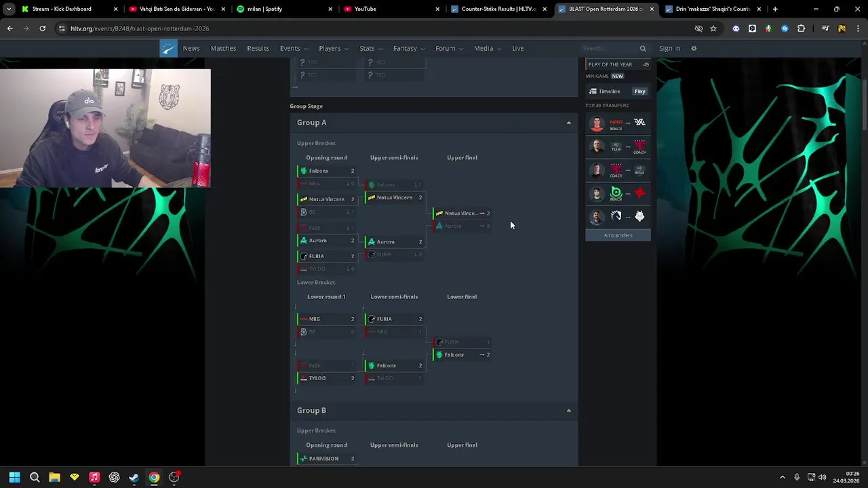Open the ChatGPT app on the taskbar
The width and height of the screenshot is (868, 488).
click(x=114, y=477)
